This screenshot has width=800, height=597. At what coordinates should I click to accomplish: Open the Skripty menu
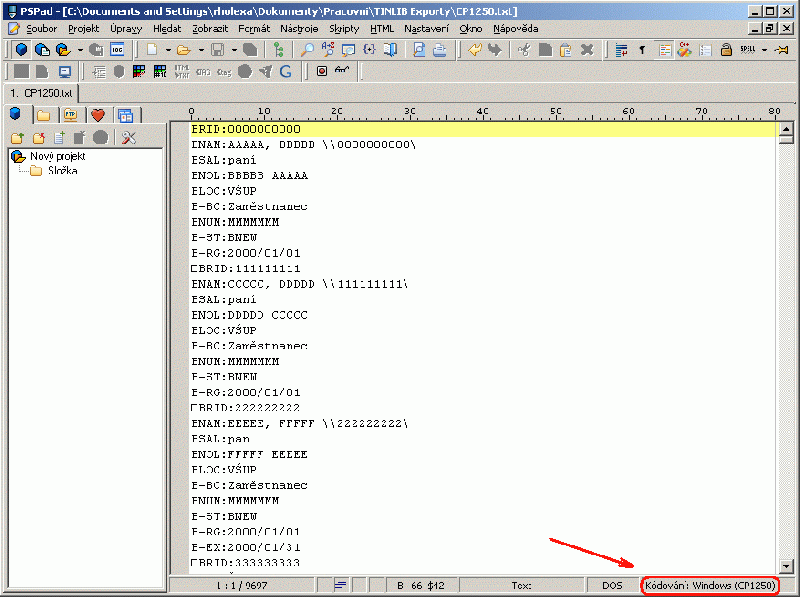tap(344, 29)
